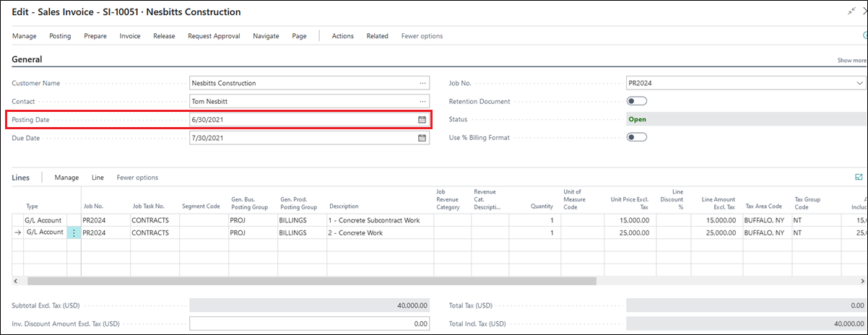Click the collapse window arrows icon
868x335 pixels.
tap(852, 12)
